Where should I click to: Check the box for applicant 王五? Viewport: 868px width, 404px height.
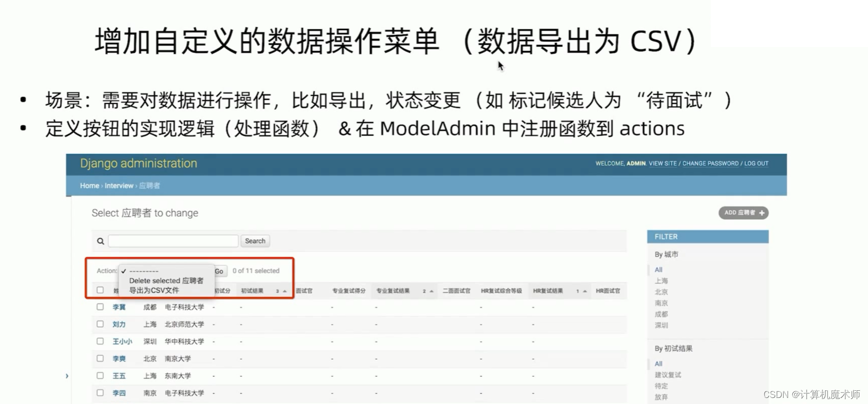100,375
